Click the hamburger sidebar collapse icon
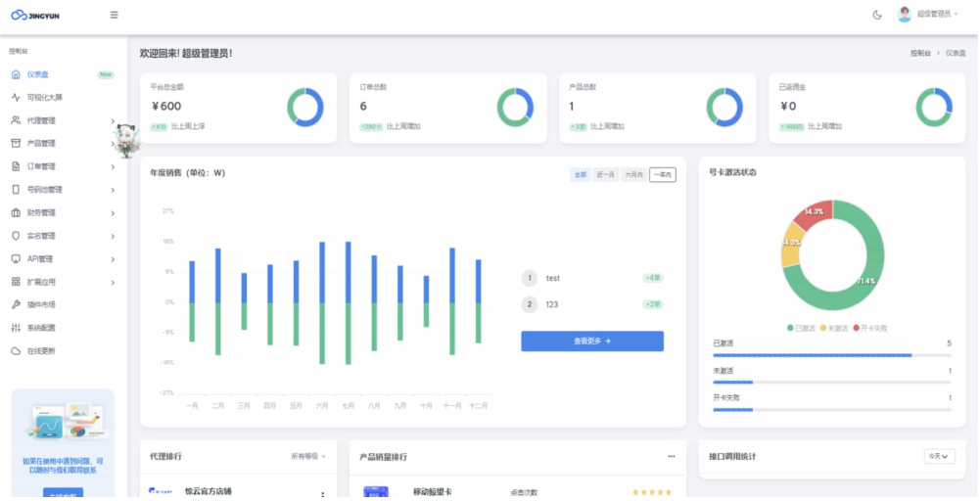The height and width of the screenshot is (501, 980). (x=115, y=15)
